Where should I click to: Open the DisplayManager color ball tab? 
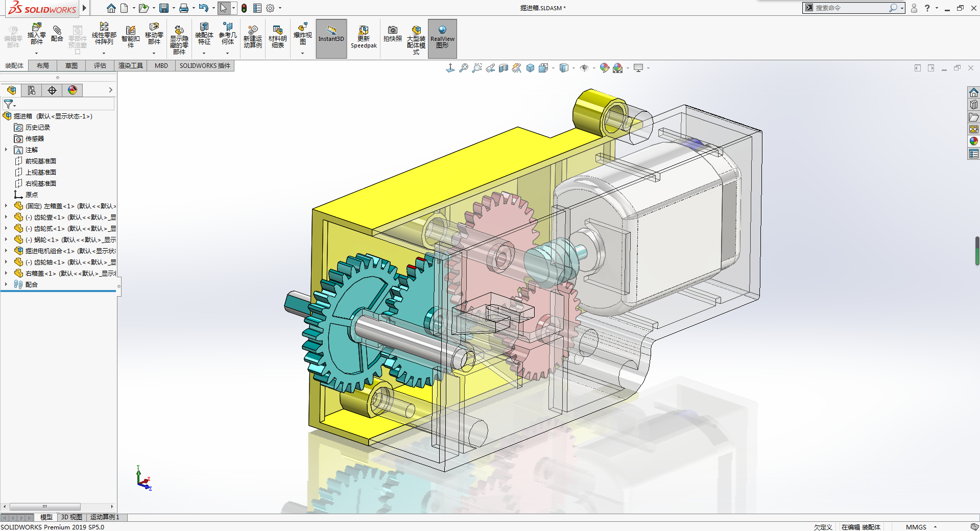click(x=73, y=90)
